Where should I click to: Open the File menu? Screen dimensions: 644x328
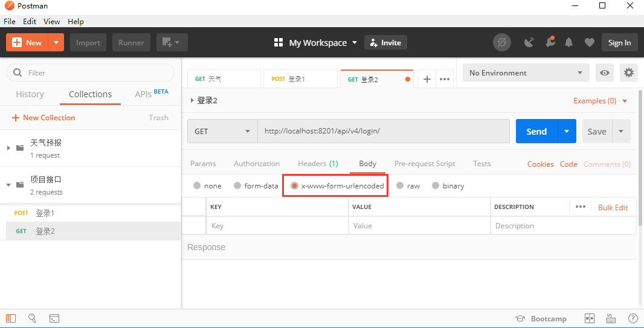(x=10, y=22)
